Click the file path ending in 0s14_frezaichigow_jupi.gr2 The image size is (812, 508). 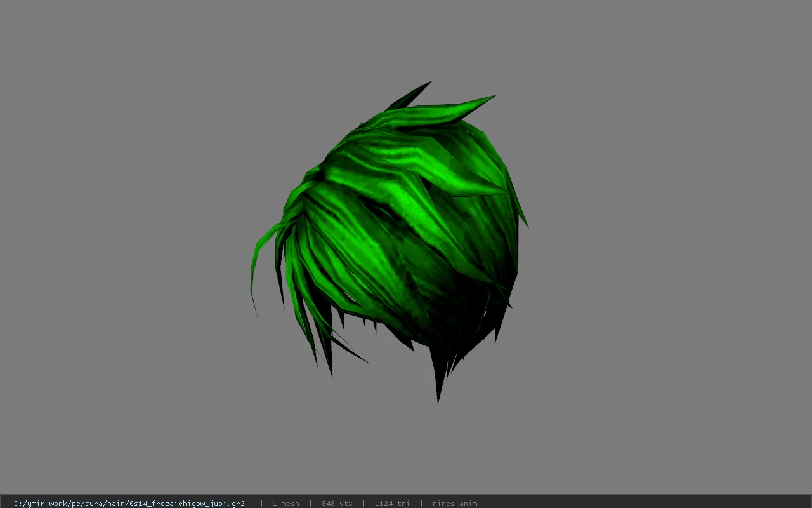click(129, 504)
